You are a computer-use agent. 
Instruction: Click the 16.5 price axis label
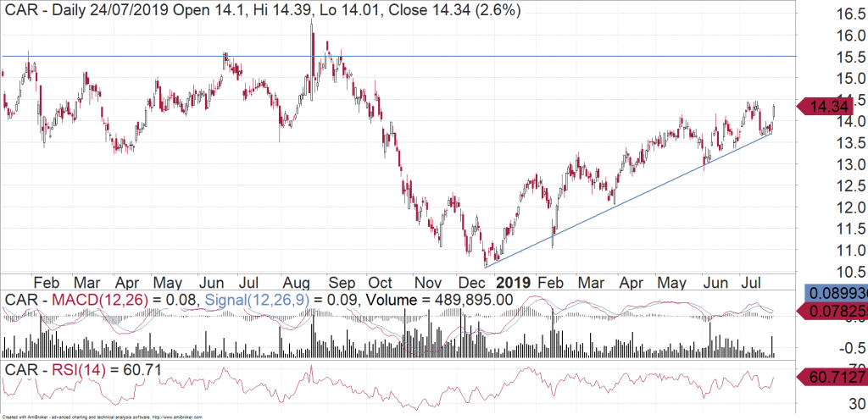point(837,14)
